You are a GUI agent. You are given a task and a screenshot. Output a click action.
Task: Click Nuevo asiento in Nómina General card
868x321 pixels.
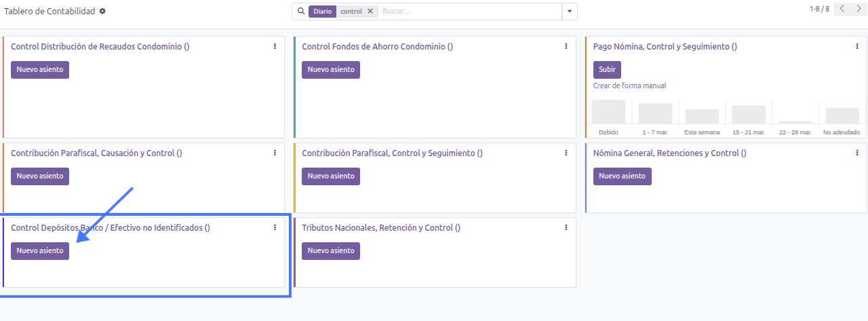[x=622, y=176]
